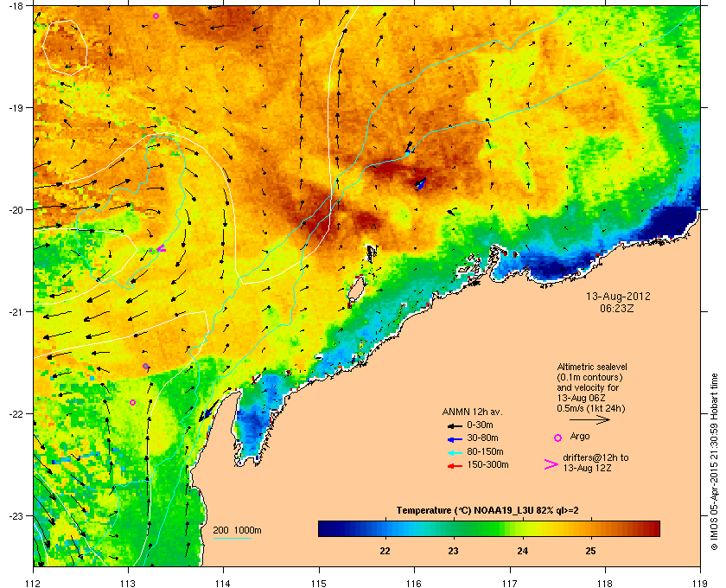Click the IMOS copyright timestamp text
The height and width of the screenshot is (588, 726).
click(714, 463)
